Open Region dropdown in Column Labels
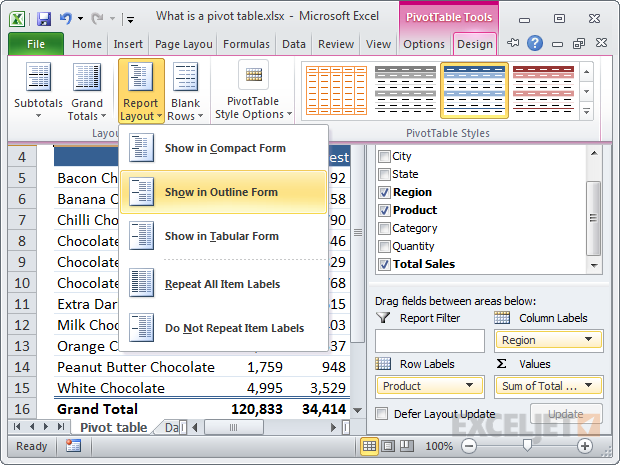Screen dimensions: 620x465 (x=589, y=340)
